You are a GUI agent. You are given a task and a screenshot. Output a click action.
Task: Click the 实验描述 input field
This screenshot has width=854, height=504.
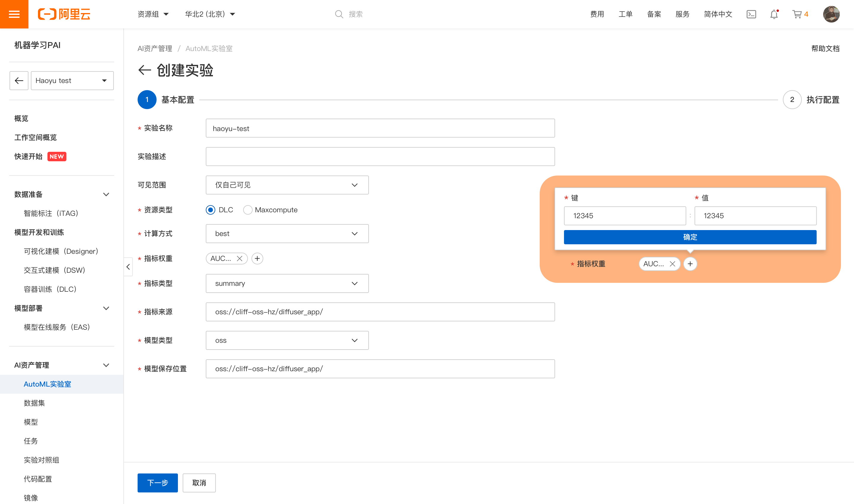coord(380,157)
